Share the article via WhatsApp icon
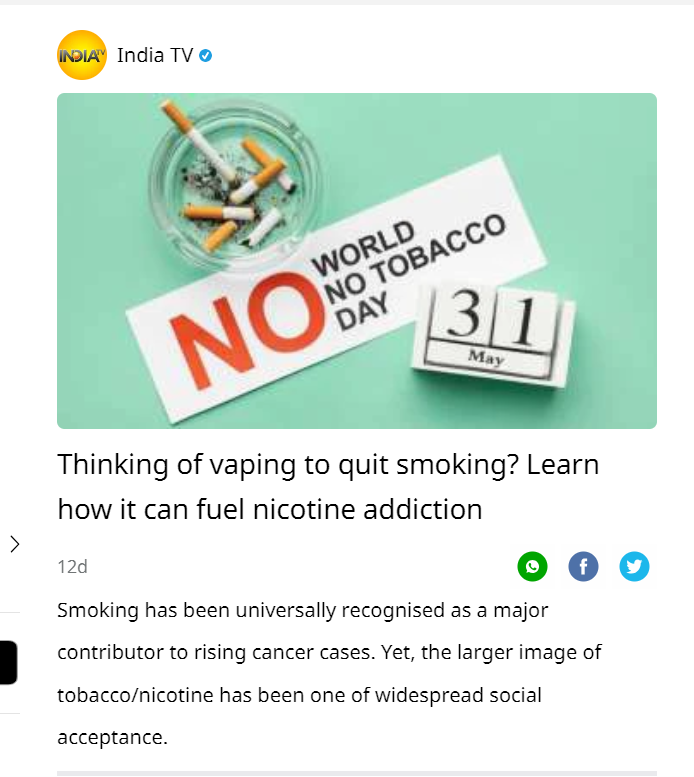This screenshot has height=777, width=694. (532, 566)
